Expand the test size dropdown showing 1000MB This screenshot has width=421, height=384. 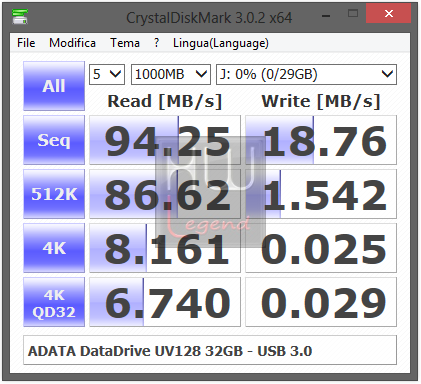[171, 74]
